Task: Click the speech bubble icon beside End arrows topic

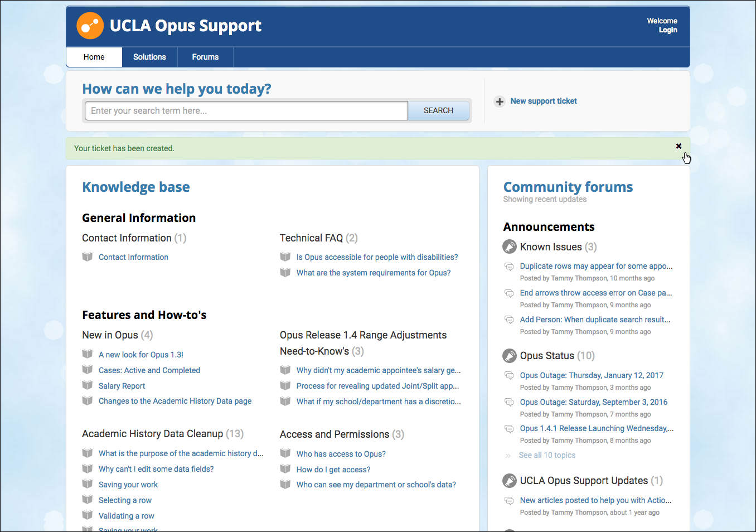Action: pos(509,293)
